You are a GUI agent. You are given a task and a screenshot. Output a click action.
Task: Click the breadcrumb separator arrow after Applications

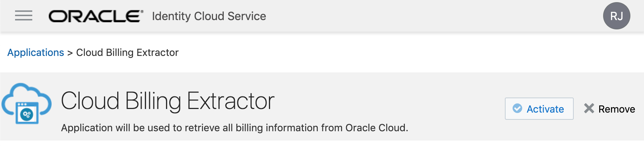coord(70,53)
